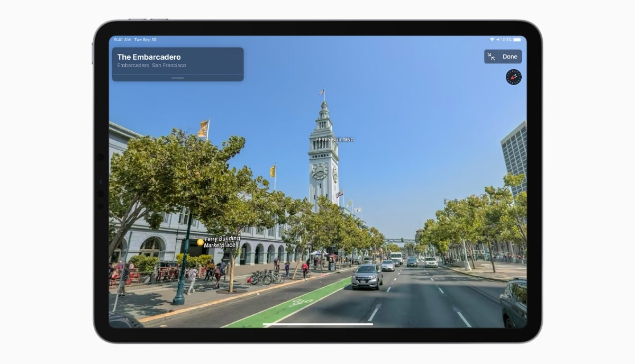Tap the location arrow in the status bar
635x364 pixels.
[x=498, y=39]
